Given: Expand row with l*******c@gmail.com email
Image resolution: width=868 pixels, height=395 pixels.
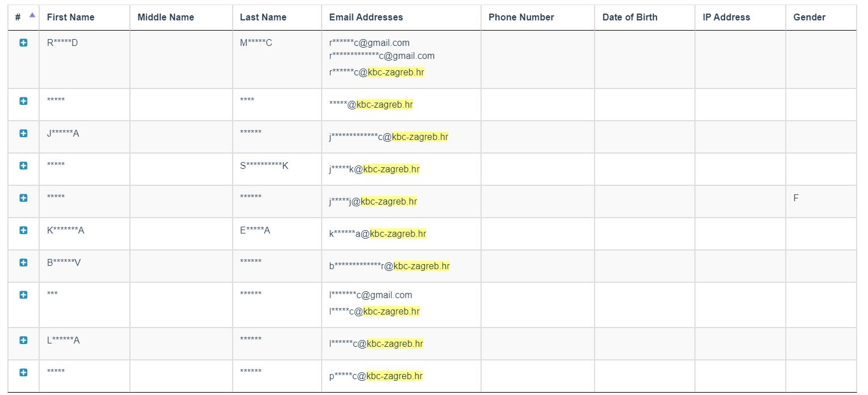Looking at the screenshot, I should point(23,295).
